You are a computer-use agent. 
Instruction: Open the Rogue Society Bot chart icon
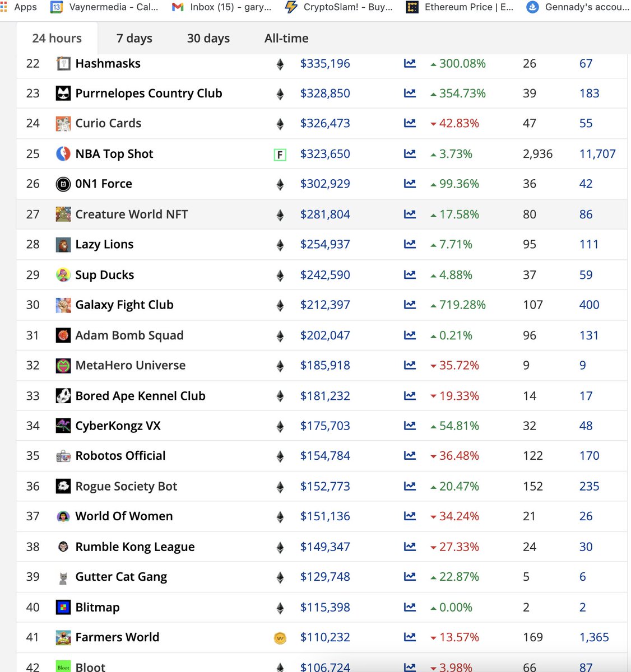coord(410,486)
